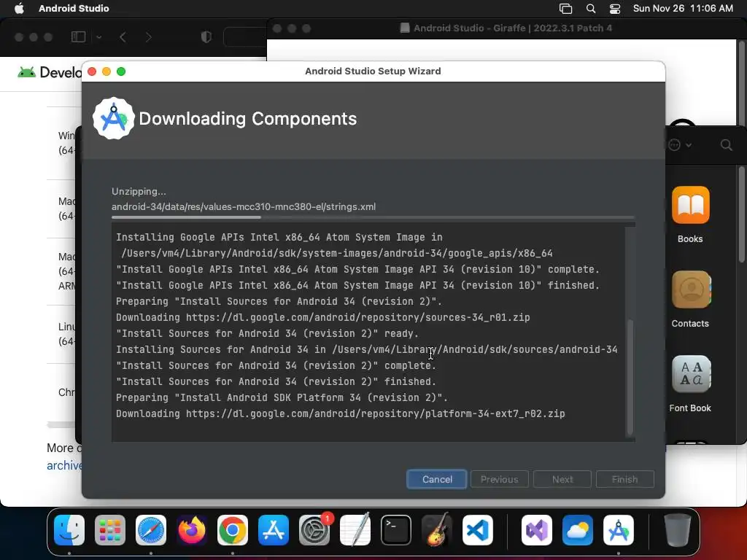Viewport: 747px width, 560px height.
Task: Open Safari from the Dock
Action: click(151, 530)
